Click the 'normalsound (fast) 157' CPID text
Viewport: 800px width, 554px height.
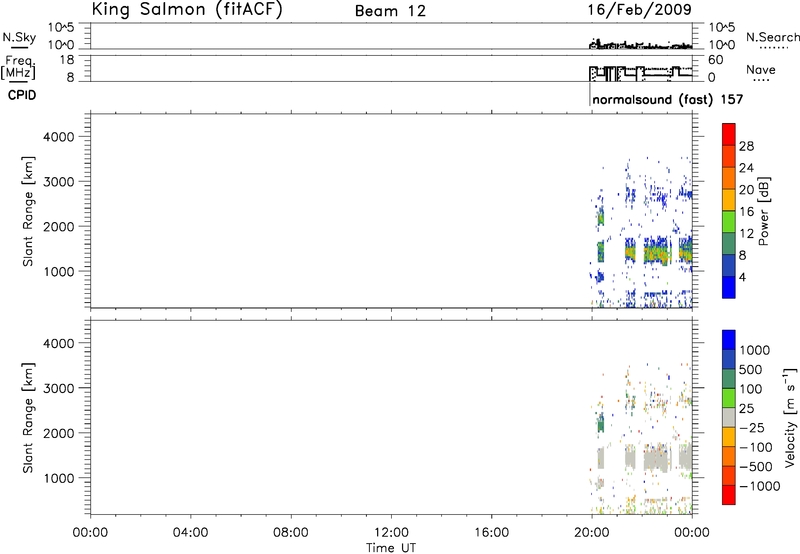(668, 99)
